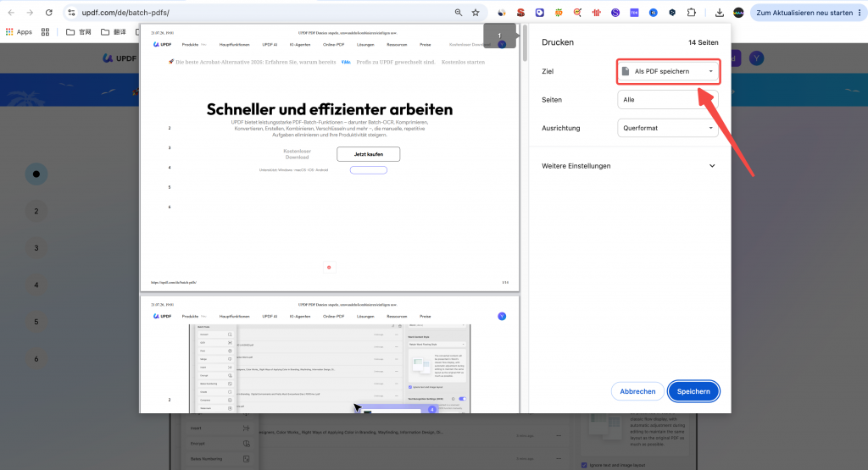Image resolution: width=868 pixels, height=470 pixels.
Task: Open the red target-with-arrow extension
Action: [577, 12]
